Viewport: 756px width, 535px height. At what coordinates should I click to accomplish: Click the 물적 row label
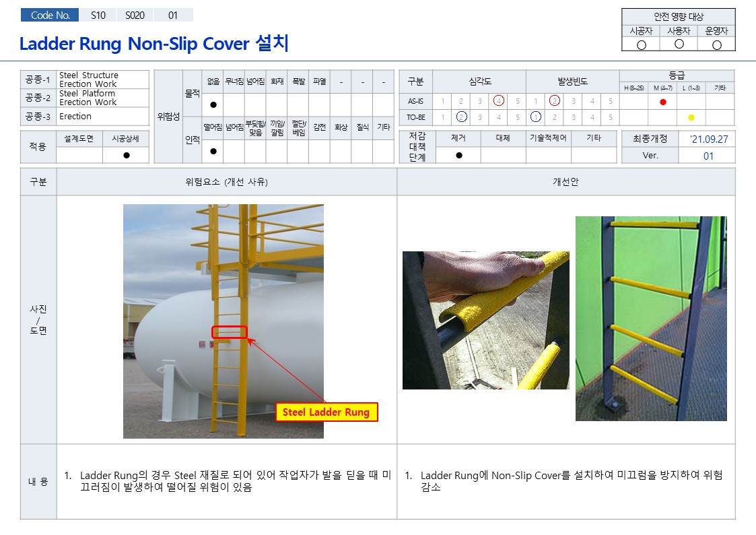[193, 94]
